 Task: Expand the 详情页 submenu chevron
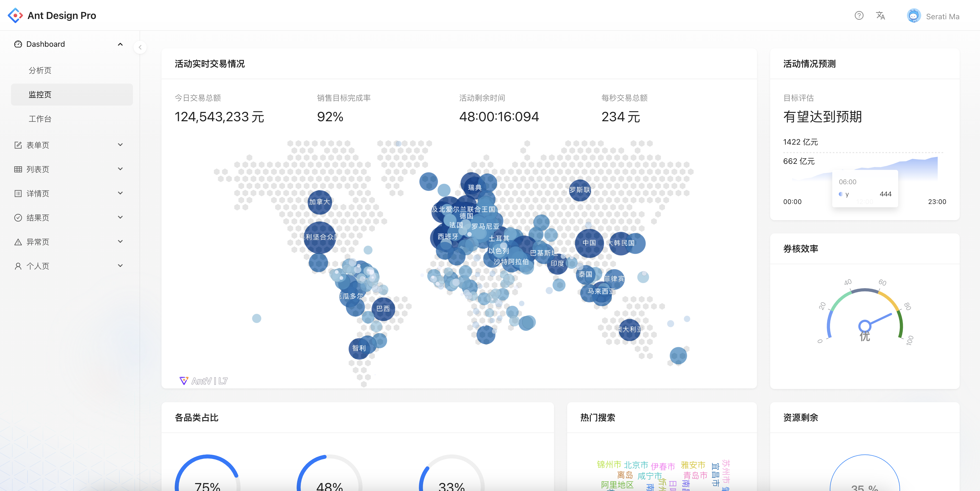tap(120, 193)
